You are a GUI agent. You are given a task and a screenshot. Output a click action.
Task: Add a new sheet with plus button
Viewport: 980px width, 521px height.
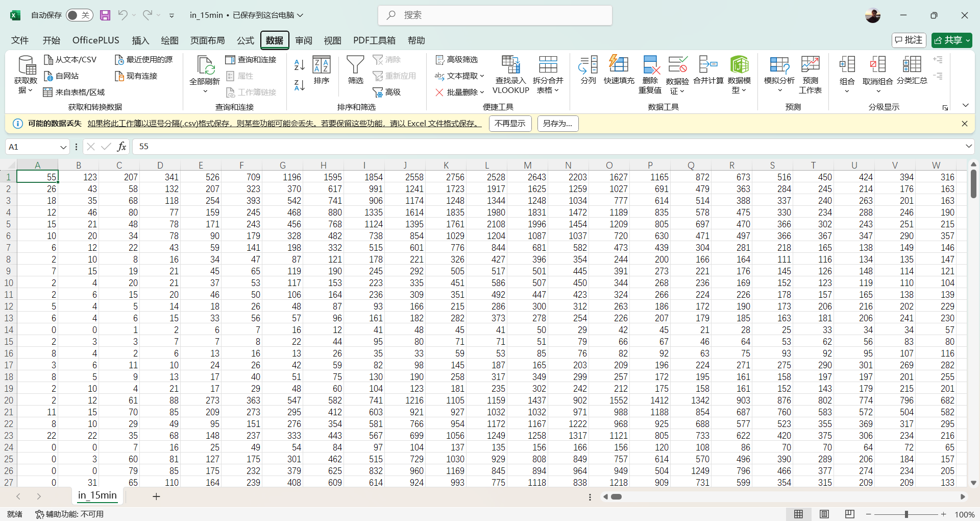pyautogui.click(x=156, y=496)
